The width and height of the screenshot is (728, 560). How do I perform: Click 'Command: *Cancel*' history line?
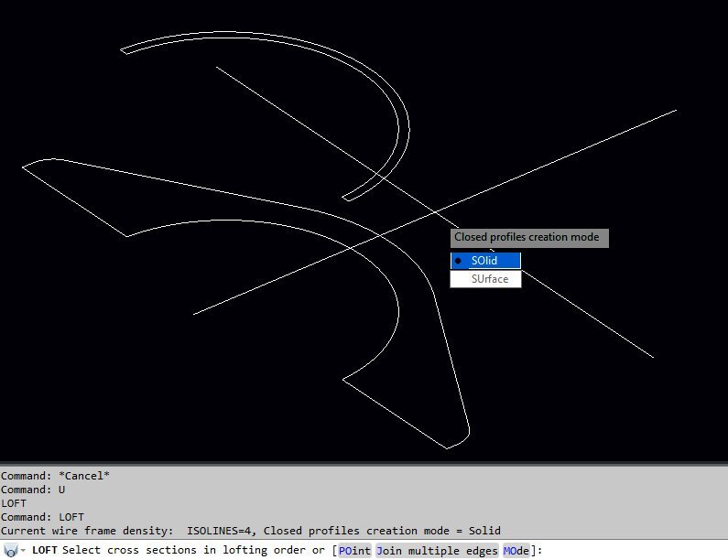[x=55, y=476]
